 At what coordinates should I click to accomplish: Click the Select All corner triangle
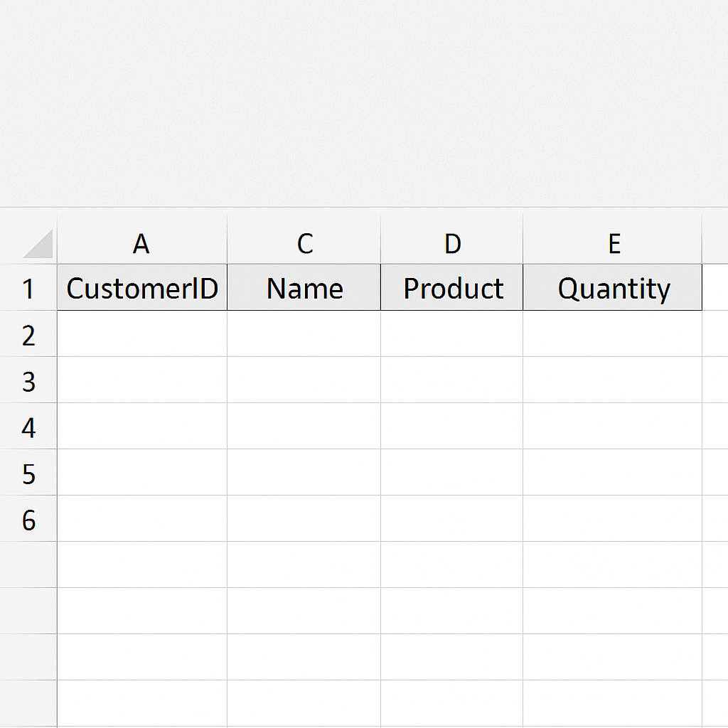[x=38, y=243]
